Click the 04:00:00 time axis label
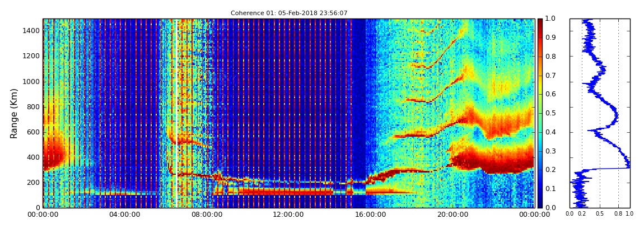This screenshot has height=228, width=644. click(x=125, y=215)
